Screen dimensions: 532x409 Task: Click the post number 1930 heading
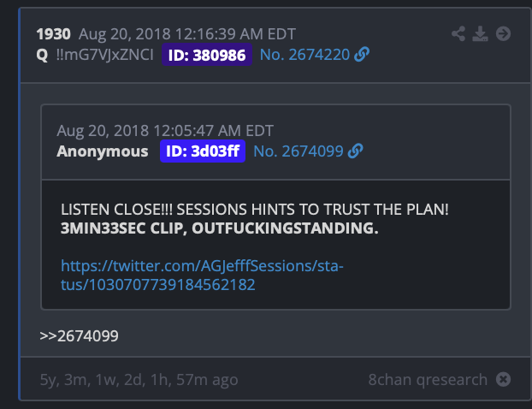tap(53, 34)
